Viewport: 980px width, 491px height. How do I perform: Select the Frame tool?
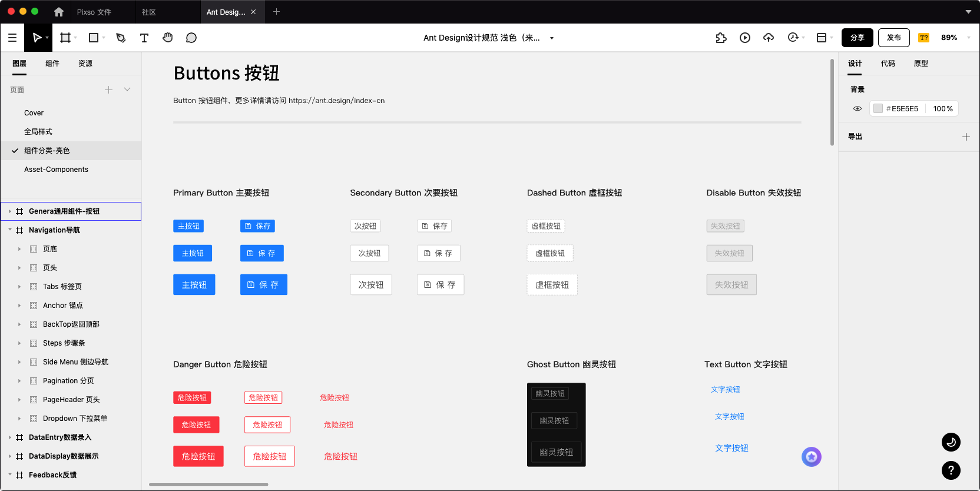(65, 38)
